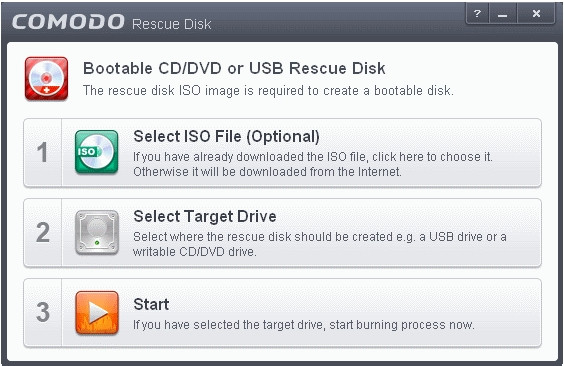Open help with the question mark icon

(x=477, y=14)
